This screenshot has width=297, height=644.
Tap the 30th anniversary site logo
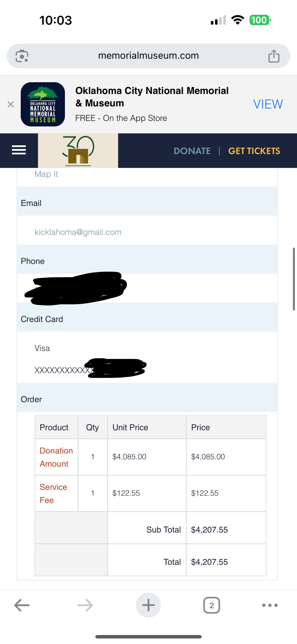coord(78,150)
